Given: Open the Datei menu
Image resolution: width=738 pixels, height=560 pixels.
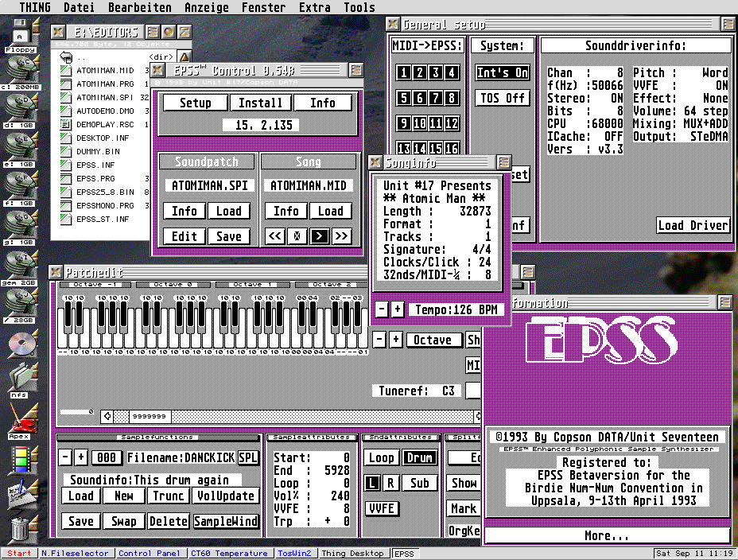Looking at the screenshot, I should tap(79, 7).
